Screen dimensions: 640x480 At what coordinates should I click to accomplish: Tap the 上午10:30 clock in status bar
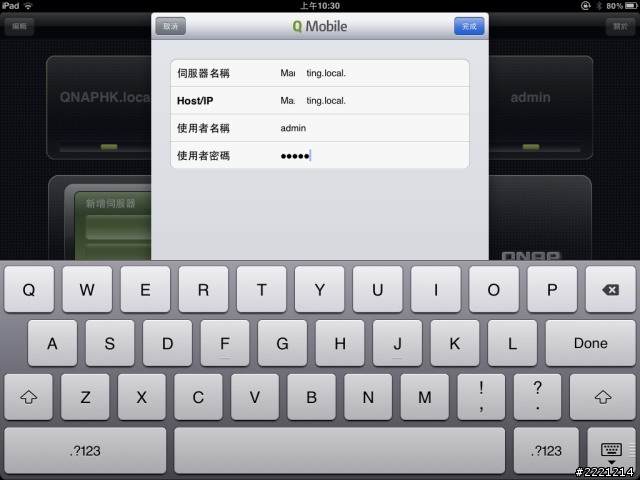click(320, 6)
